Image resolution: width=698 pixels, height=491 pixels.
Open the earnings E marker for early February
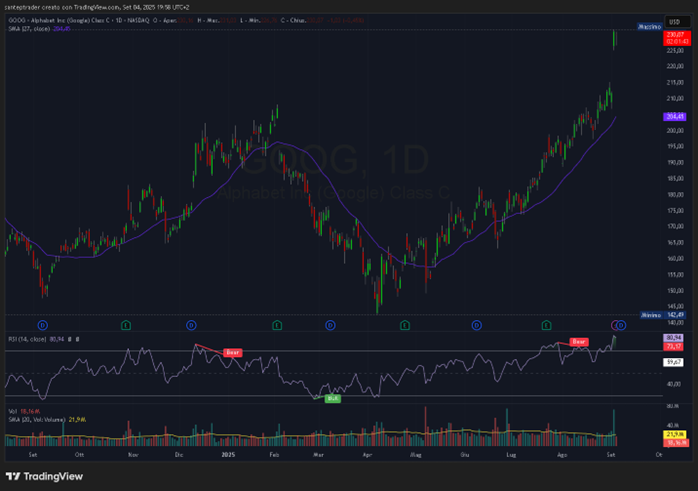coord(277,325)
